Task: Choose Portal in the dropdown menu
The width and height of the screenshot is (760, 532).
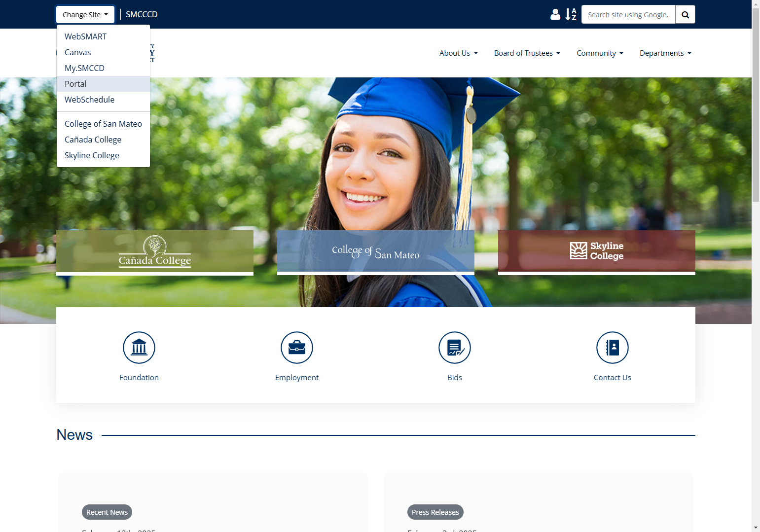Action: (103, 84)
